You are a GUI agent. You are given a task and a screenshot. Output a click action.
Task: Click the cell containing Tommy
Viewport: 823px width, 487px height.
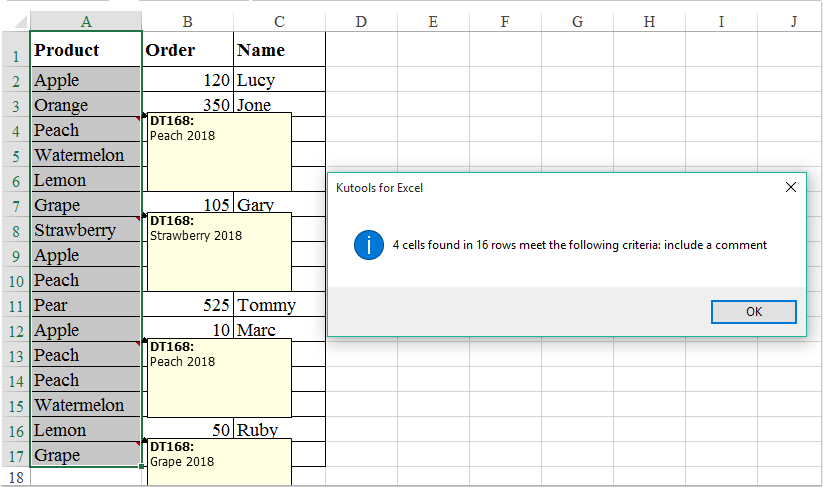pos(279,305)
